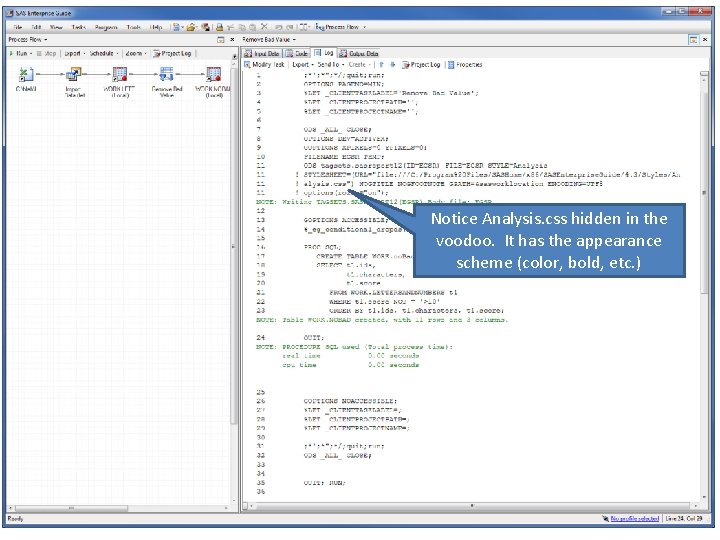Click the log horizontal scrollbar
720x540 pixels.
pos(474,506)
